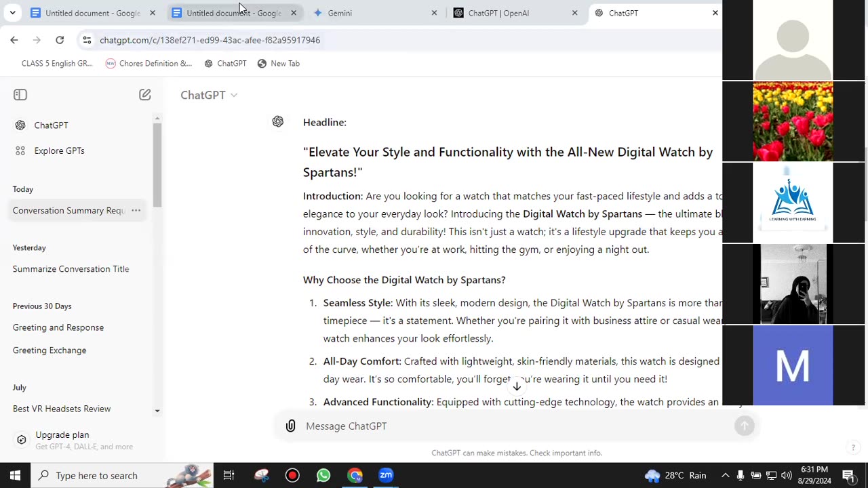
Task: Open the Snipping tool icon on taskbar
Action: (x=261, y=475)
